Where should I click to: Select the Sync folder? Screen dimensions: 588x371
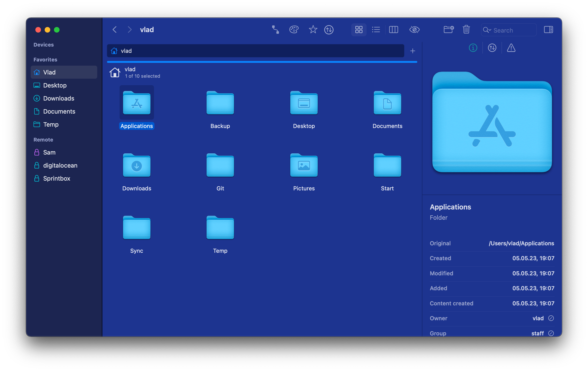[137, 228]
